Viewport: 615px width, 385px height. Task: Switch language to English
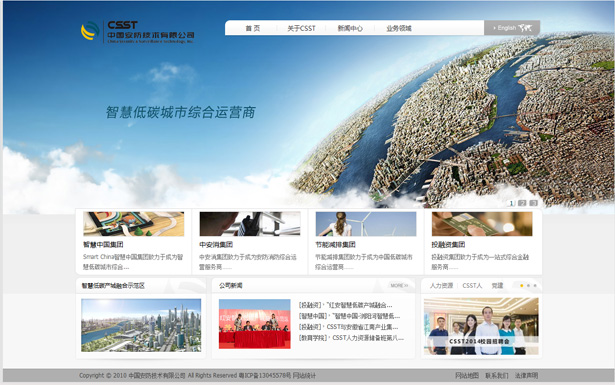(x=506, y=28)
